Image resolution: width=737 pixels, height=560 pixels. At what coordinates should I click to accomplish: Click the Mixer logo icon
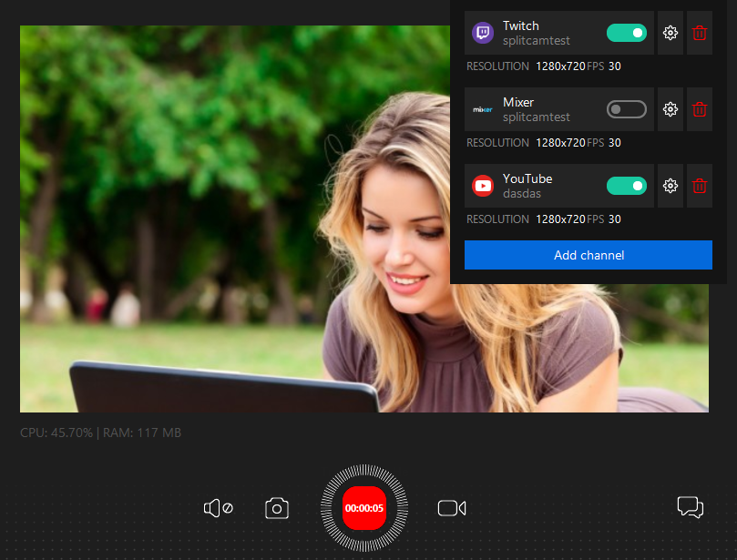[483, 109]
